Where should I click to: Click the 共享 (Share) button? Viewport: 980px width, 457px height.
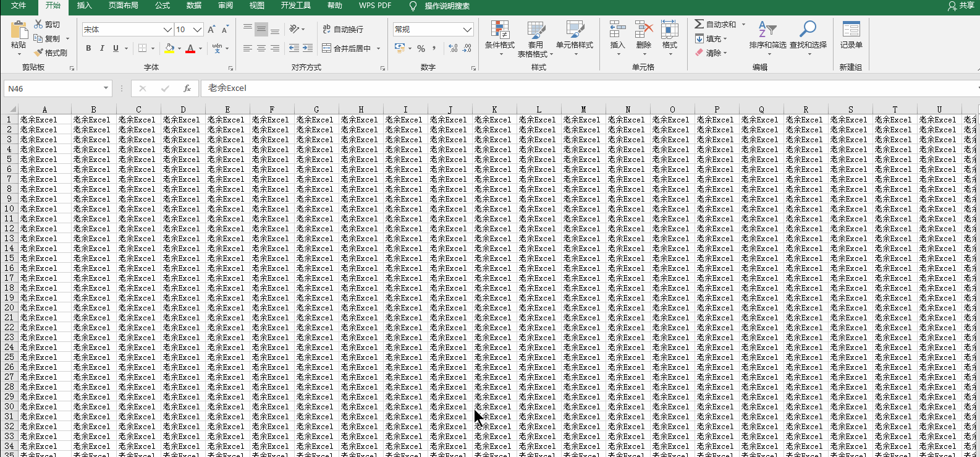tap(961, 6)
